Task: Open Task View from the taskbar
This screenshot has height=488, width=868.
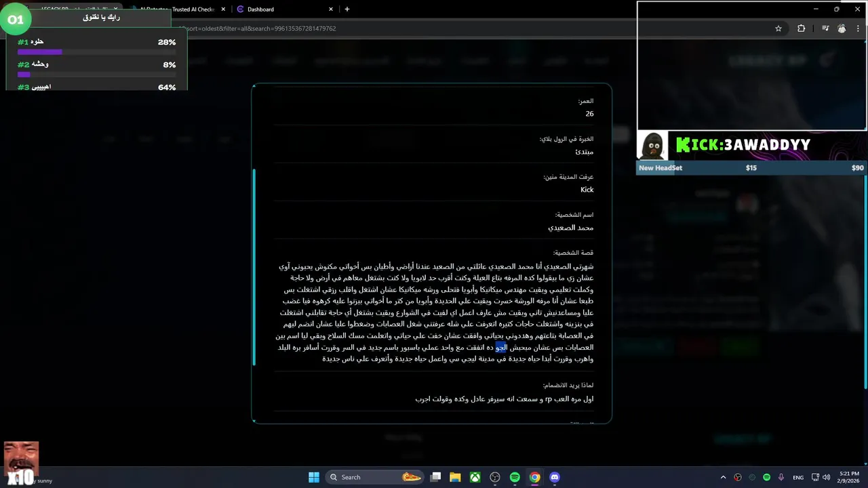Action: [x=436, y=477]
